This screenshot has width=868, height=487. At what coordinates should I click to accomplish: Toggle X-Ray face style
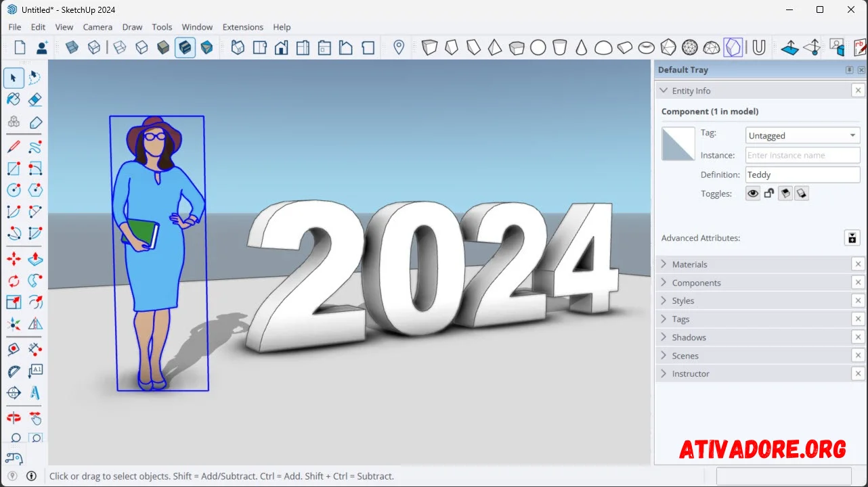(72, 47)
